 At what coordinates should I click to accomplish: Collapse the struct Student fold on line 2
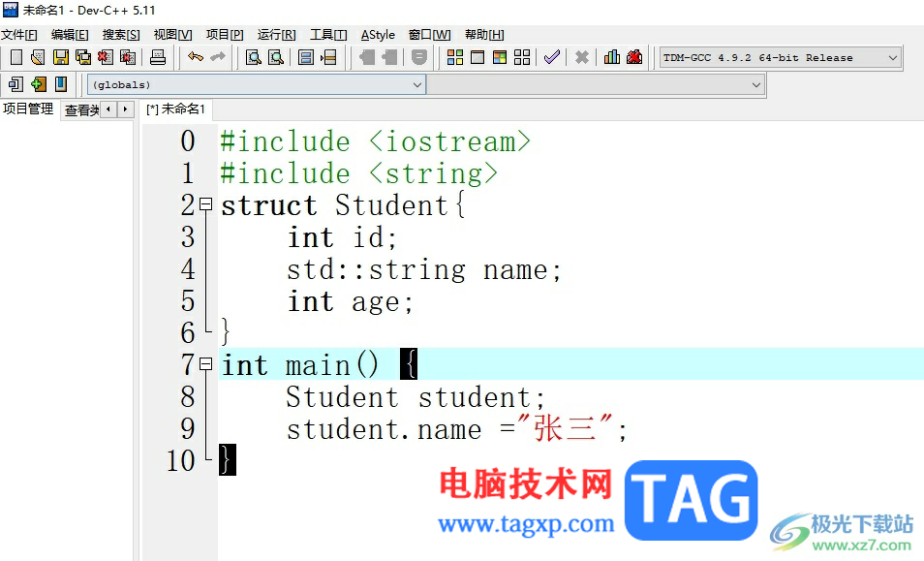point(205,204)
